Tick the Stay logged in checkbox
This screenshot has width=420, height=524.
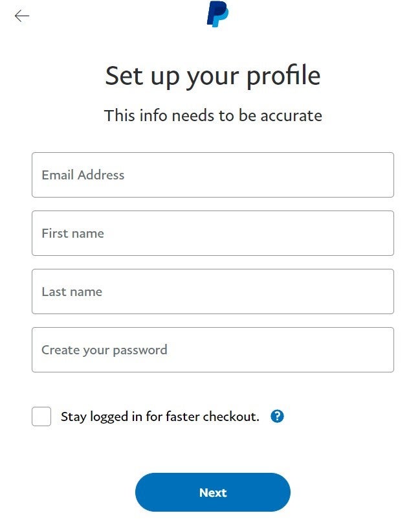pyautogui.click(x=41, y=416)
